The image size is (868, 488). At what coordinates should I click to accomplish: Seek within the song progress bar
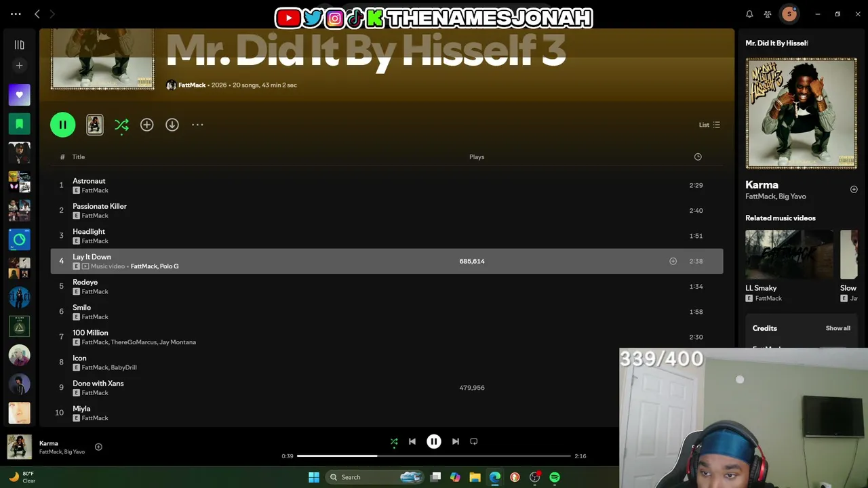(x=434, y=456)
